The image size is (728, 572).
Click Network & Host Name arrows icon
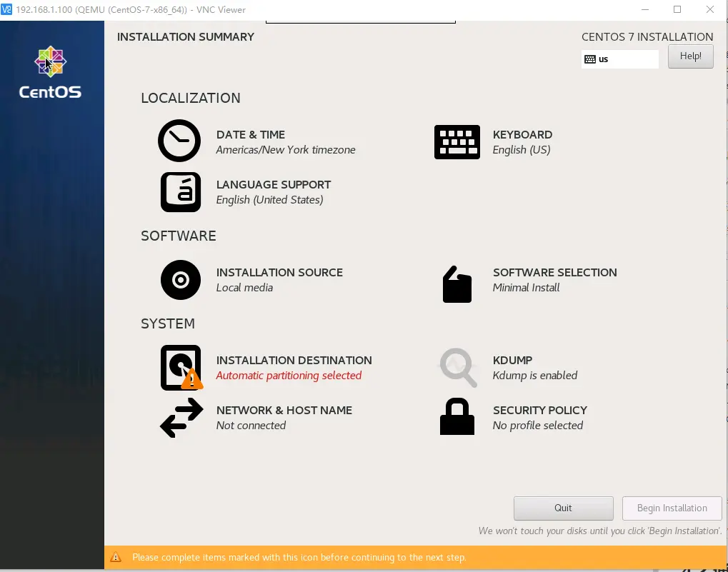point(181,418)
